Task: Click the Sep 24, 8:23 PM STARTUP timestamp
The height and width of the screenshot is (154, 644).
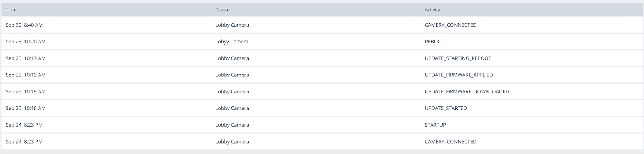Action: click(24, 125)
